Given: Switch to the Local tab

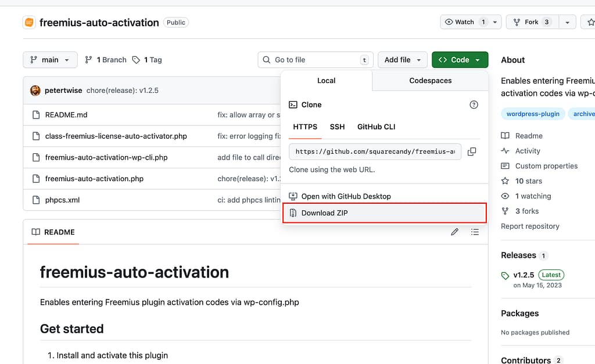Looking at the screenshot, I should (327, 80).
